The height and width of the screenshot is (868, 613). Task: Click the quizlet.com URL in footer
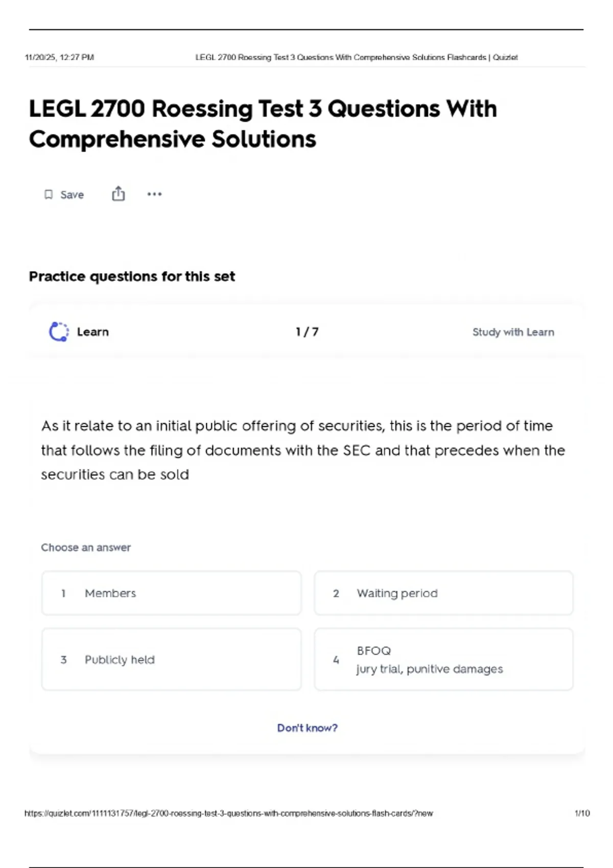coord(228,813)
